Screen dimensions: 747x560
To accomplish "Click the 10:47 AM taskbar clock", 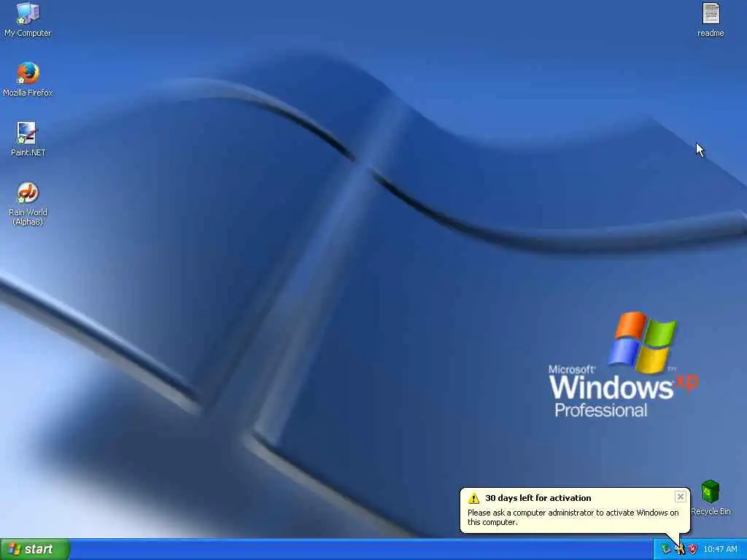I will click(x=720, y=550).
